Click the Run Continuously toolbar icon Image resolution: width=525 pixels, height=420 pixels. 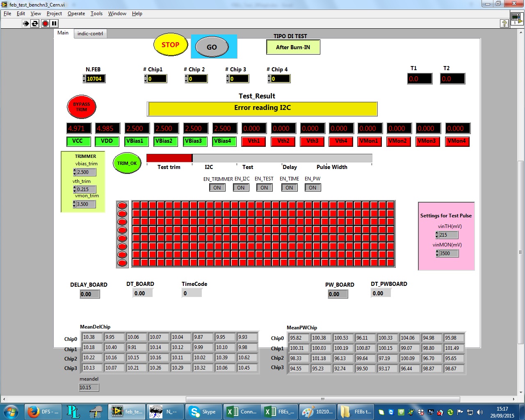point(35,23)
